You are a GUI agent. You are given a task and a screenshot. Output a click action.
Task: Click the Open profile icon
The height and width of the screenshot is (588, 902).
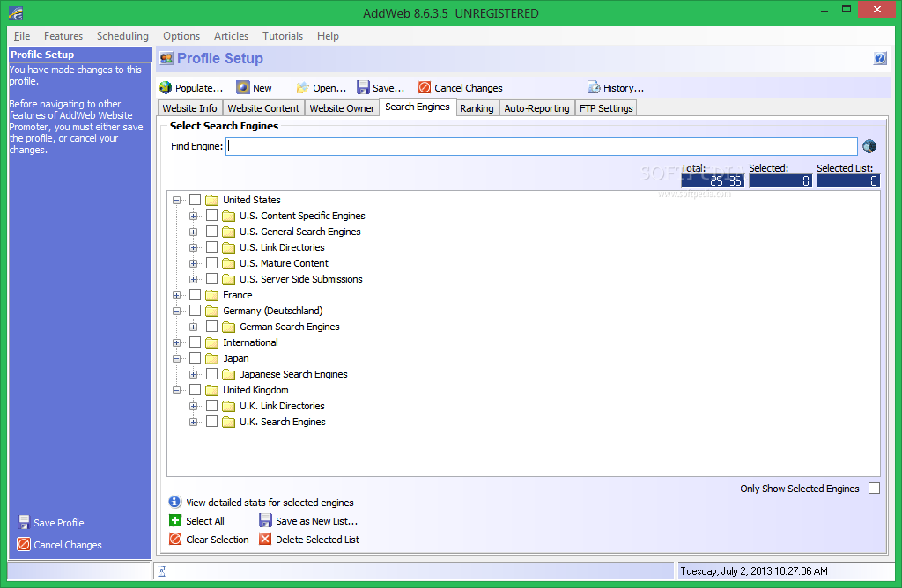click(303, 87)
